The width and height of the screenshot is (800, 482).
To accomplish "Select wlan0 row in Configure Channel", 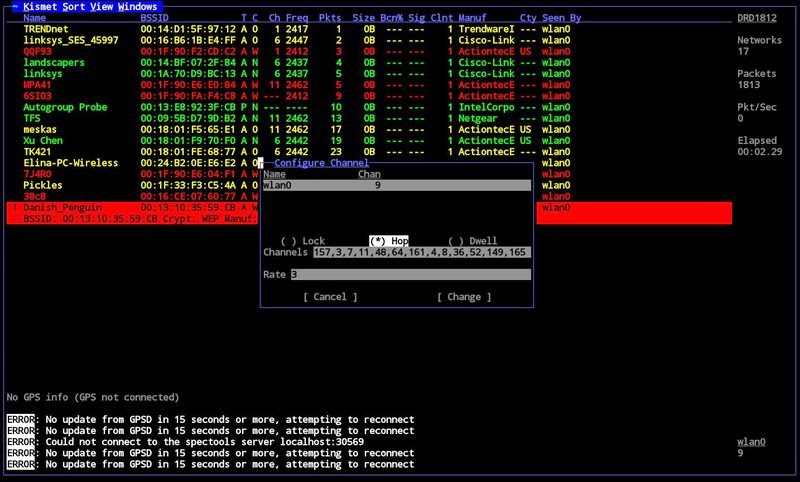I will pos(396,185).
